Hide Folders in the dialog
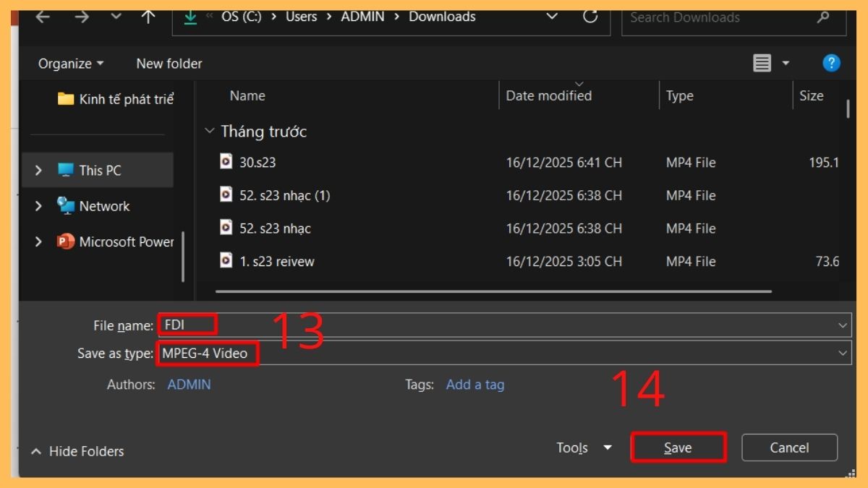This screenshot has height=488, width=868. (x=77, y=451)
